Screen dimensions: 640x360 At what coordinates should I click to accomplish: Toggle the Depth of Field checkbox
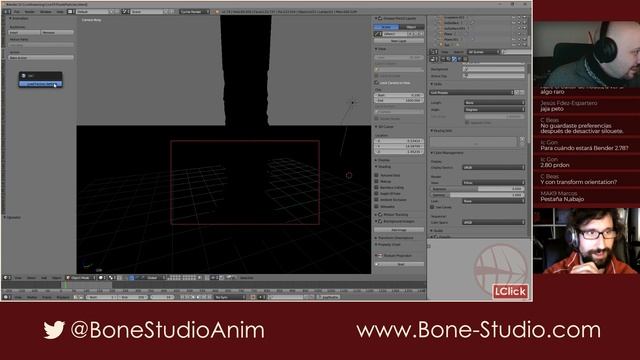[377, 193]
